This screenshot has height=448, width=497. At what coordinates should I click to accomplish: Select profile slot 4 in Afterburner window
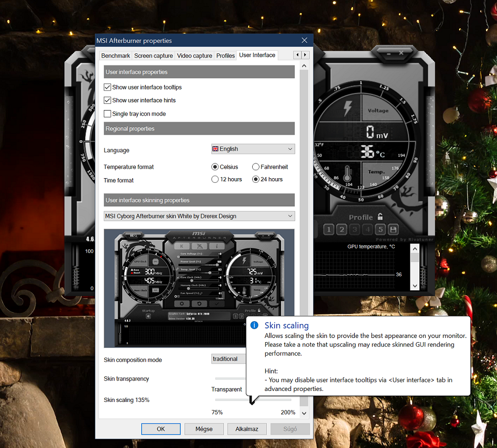click(368, 230)
